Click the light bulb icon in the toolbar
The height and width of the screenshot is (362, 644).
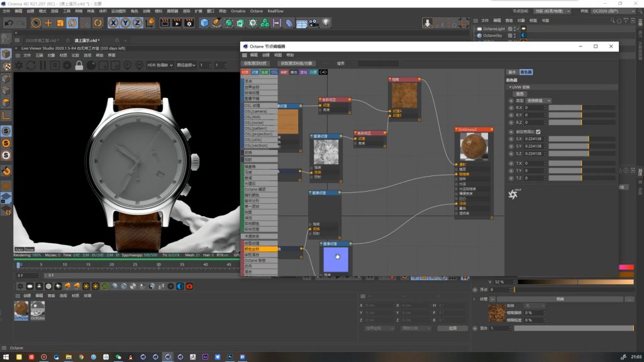[326, 23]
